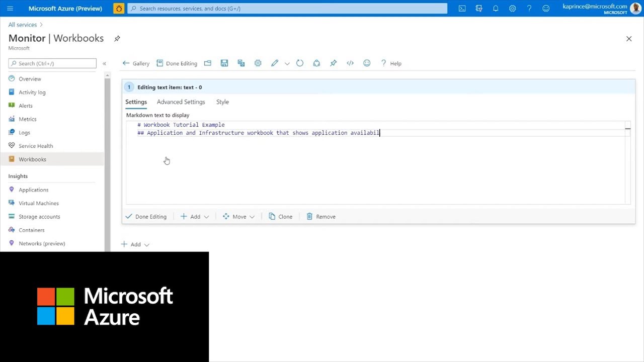The image size is (644, 362).
Task: Open workbook settings gear in toolbar
Action: pos(258,63)
